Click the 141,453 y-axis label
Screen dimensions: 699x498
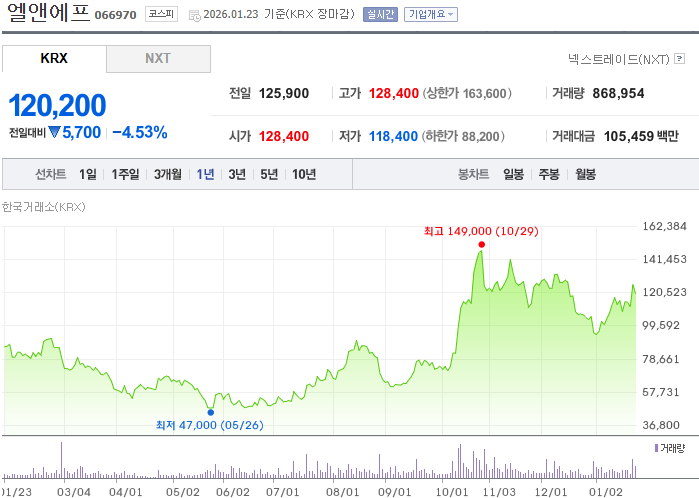click(x=664, y=259)
